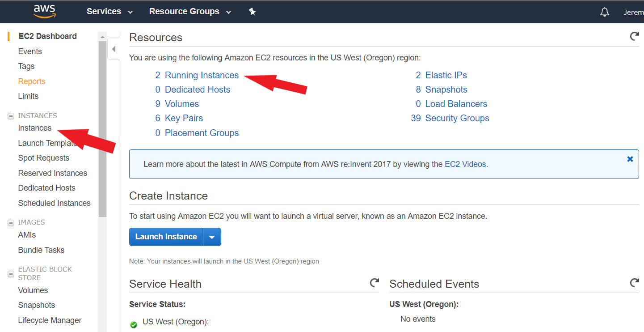
Task: Dismiss the re:Invent info banner
Action: (630, 159)
